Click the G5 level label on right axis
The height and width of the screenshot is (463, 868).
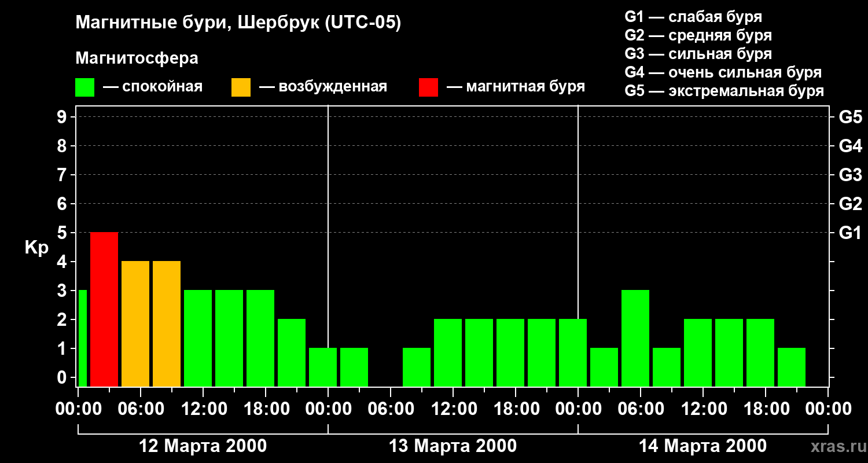(x=850, y=117)
